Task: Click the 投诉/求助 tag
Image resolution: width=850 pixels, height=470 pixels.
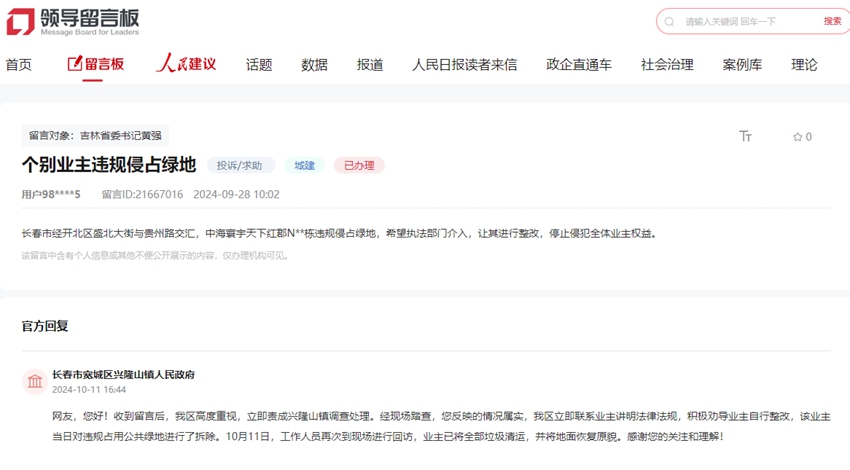Action: [x=239, y=166]
